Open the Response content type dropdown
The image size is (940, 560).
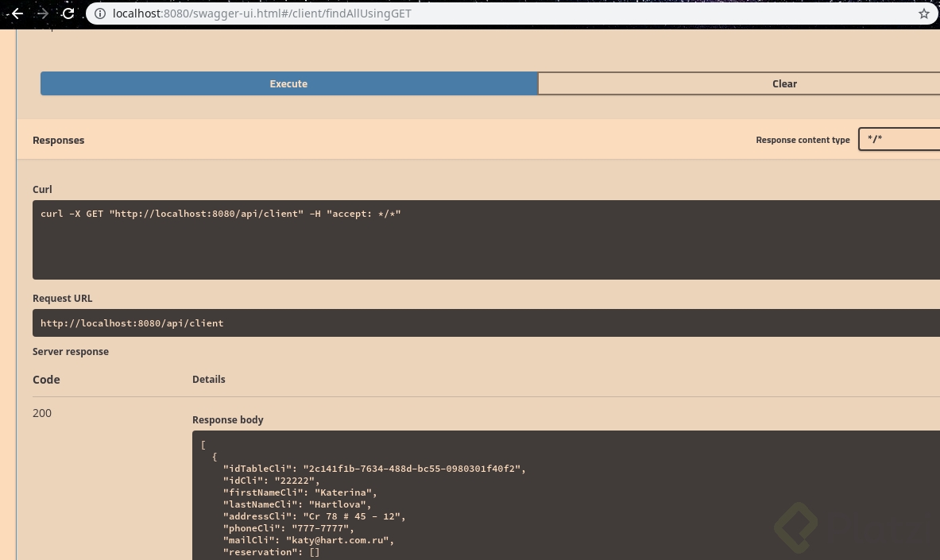click(x=902, y=139)
